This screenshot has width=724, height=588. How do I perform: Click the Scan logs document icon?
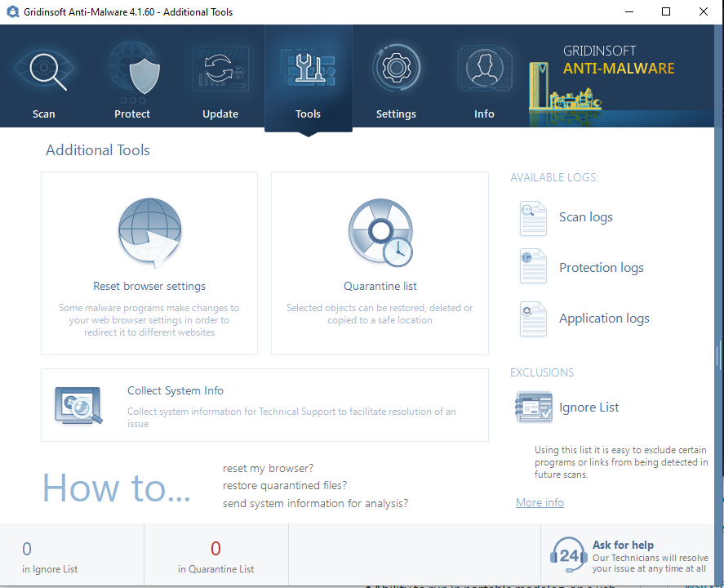click(x=533, y=219)
